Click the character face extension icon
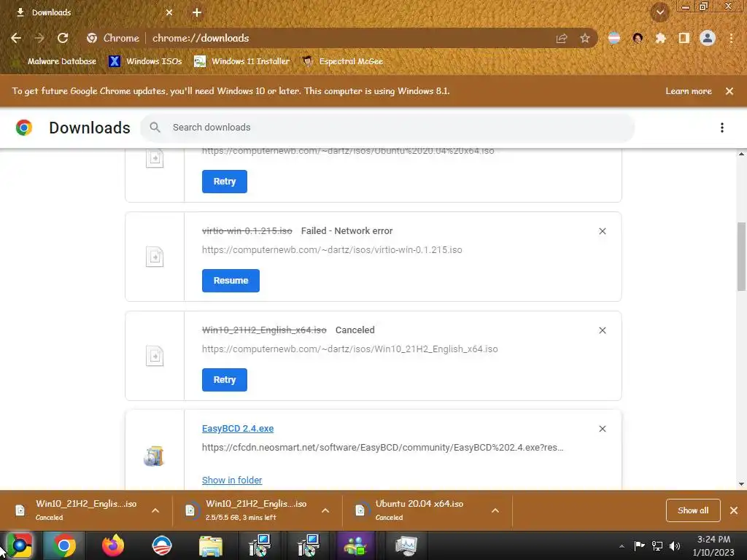This screenshot has width=747, height=560. pyautogui.click(x=638, y=38)
